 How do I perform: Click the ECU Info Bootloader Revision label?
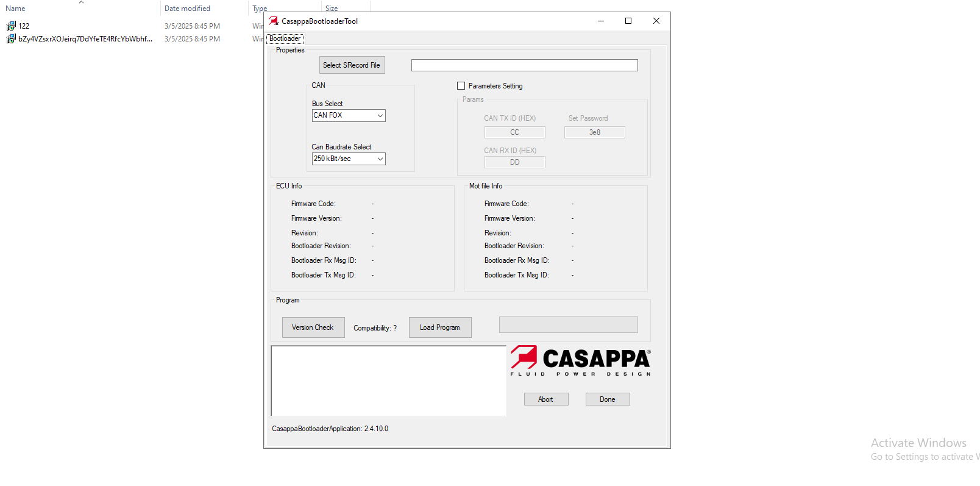[x=321, y=246]
